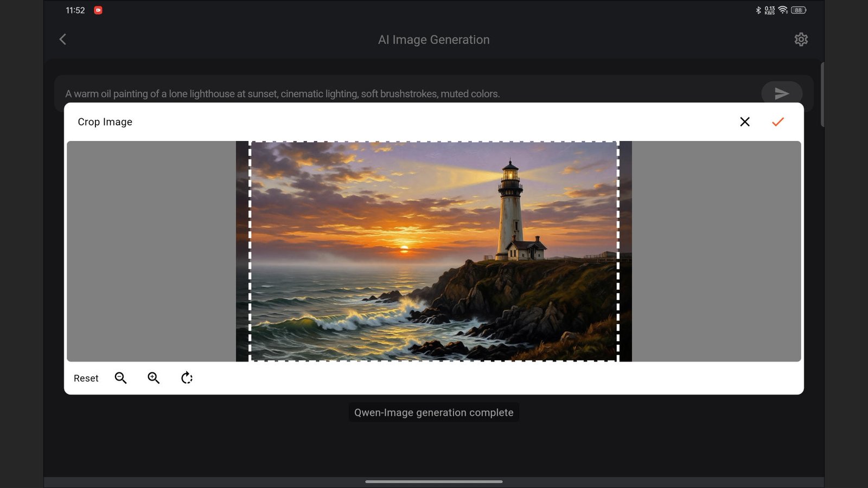
Task: Go back using the top-left arrow
Action: [x=63, y=40]
